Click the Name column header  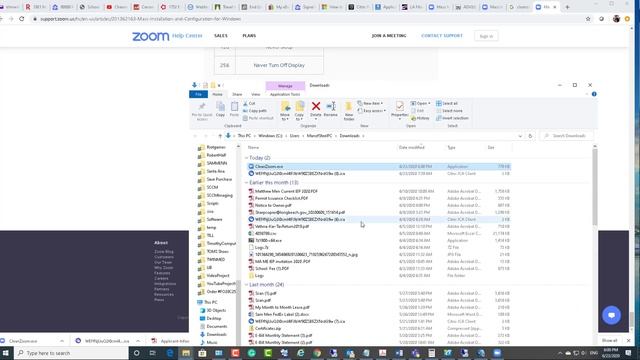click(x=253, y=147)
